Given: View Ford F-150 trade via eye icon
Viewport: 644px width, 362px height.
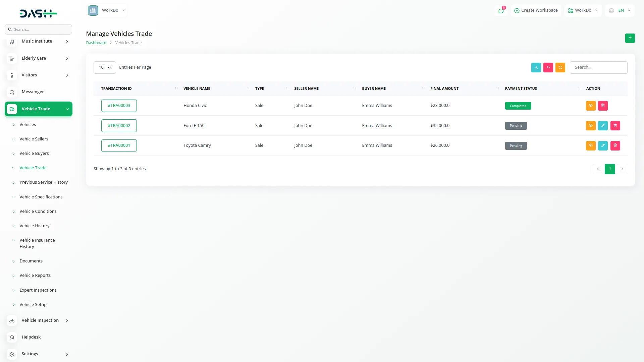Looking at the screenshot, I should click(590, 126).
